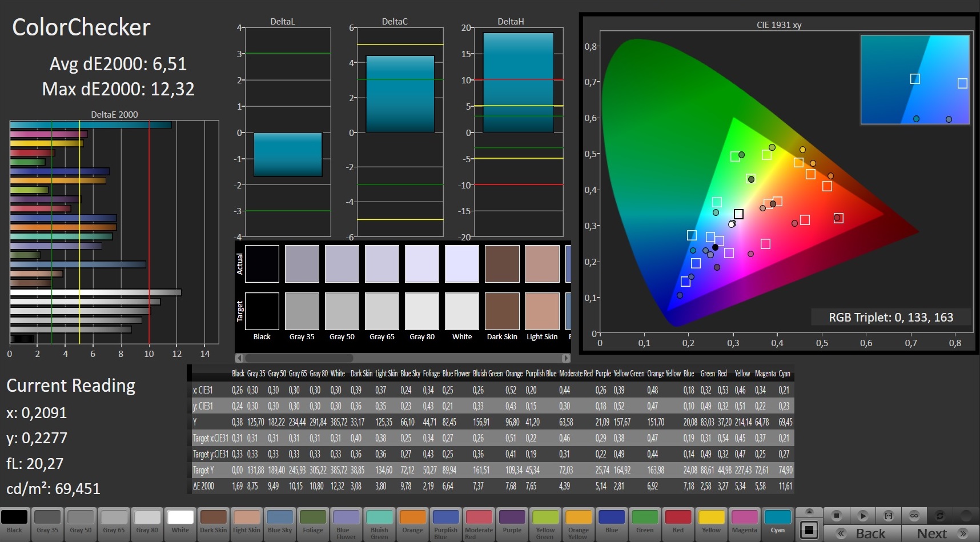The image size is (980, 542).
Task: Go back with the Back button
Action: coord(862,533)
